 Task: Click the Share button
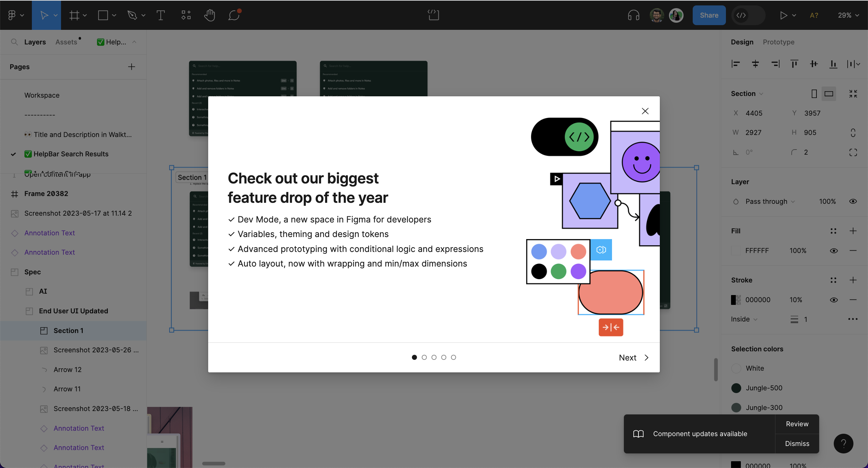pos(709,15)
